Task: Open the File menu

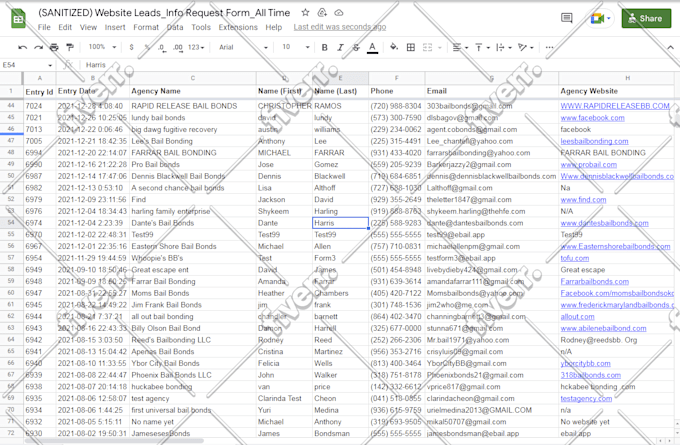Action: click(44, 27)
